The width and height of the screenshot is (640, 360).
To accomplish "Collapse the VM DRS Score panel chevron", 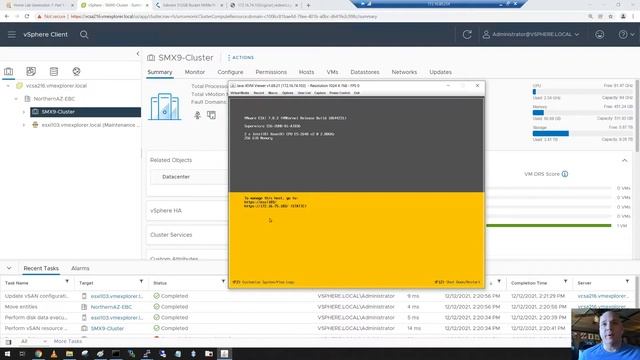I will [x=624, y=160].
